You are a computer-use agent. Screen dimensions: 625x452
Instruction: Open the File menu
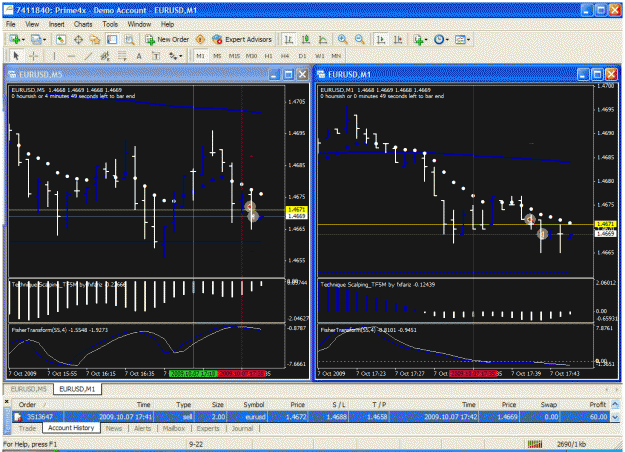[10, 24]
